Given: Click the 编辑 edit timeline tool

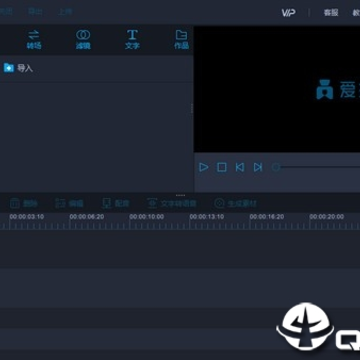Looking at the screenshot, I should pyautogui.click(x=69, y=203).
